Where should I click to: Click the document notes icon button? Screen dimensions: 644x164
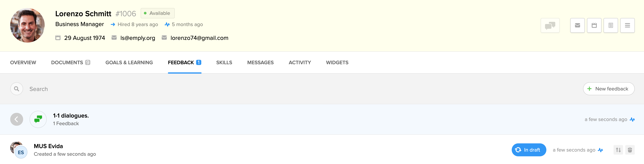click(x=611, y=25)
